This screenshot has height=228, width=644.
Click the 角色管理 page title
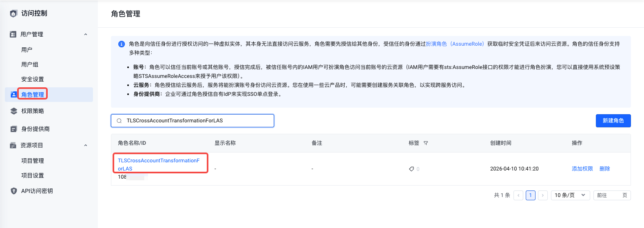click(126, 14)
